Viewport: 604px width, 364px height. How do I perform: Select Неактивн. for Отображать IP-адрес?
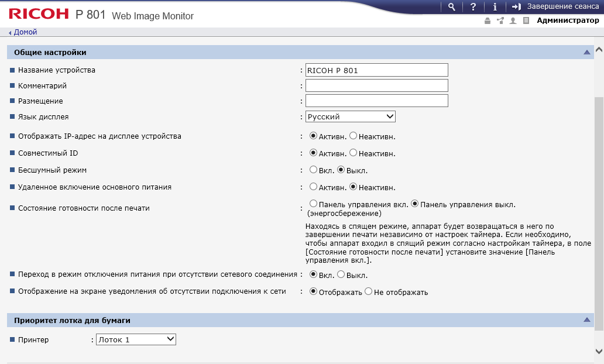click(x=354, y=136)
